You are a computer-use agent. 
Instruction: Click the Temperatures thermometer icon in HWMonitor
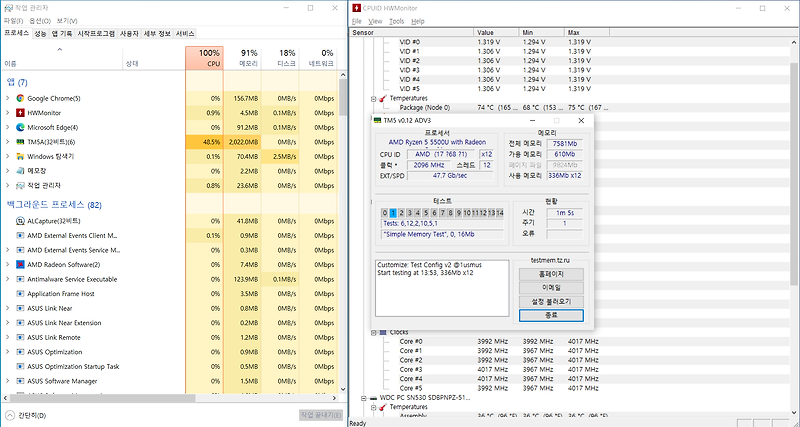(x=383, y=98)
